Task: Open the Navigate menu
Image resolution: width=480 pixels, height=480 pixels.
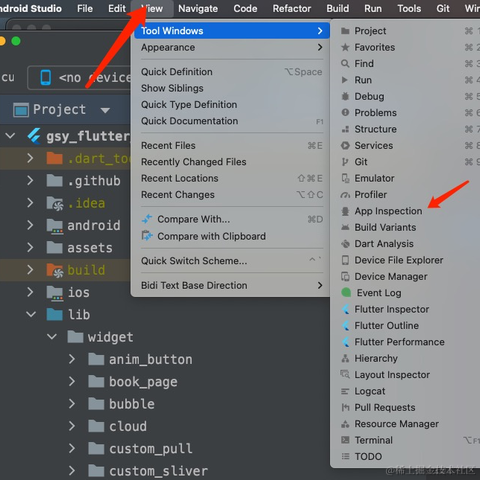Action: (x=198, y=8)
